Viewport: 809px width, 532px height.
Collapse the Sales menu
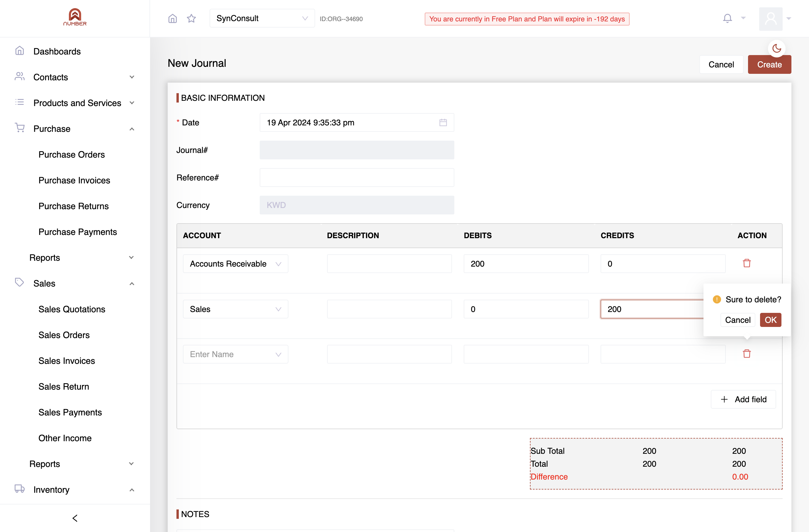75,283
